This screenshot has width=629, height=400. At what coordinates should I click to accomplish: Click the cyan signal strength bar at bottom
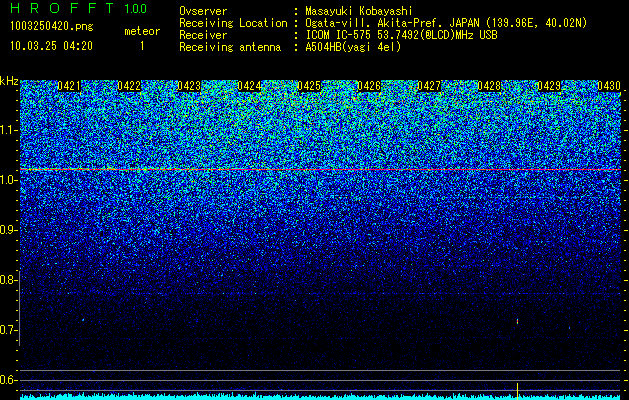[x=321, y=397]
